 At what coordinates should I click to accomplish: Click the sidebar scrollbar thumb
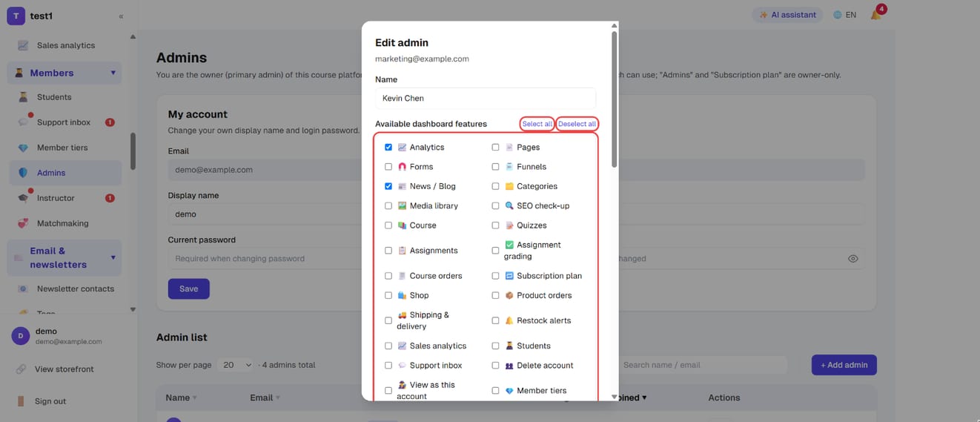pos(133,151)
